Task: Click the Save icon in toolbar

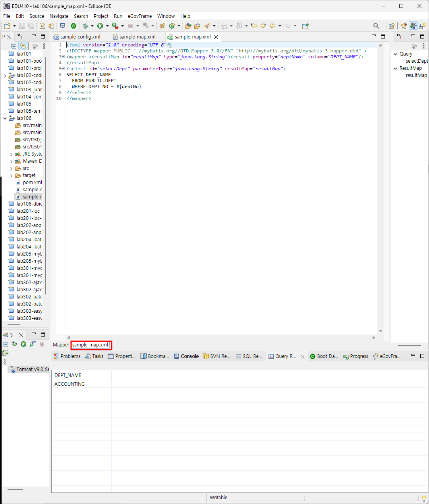Action: pyautogui.click(x=22, y=26)
